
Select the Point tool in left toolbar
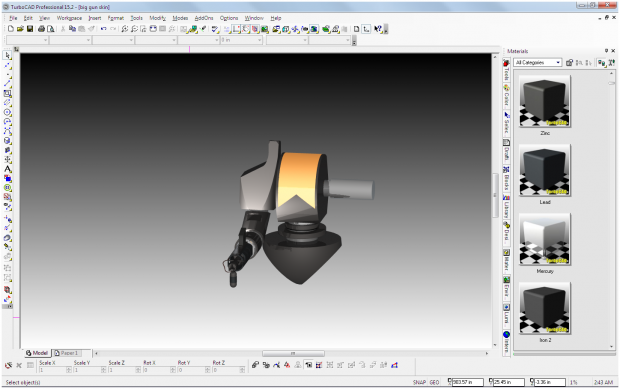click(x=7, y=74)
